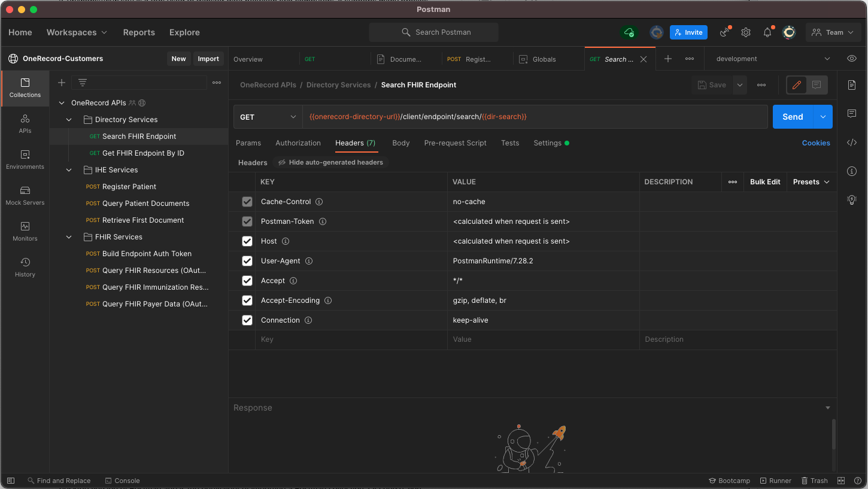Open the development environment selector
The width and height of the screenshot is (868, 489).
point(773,59)
